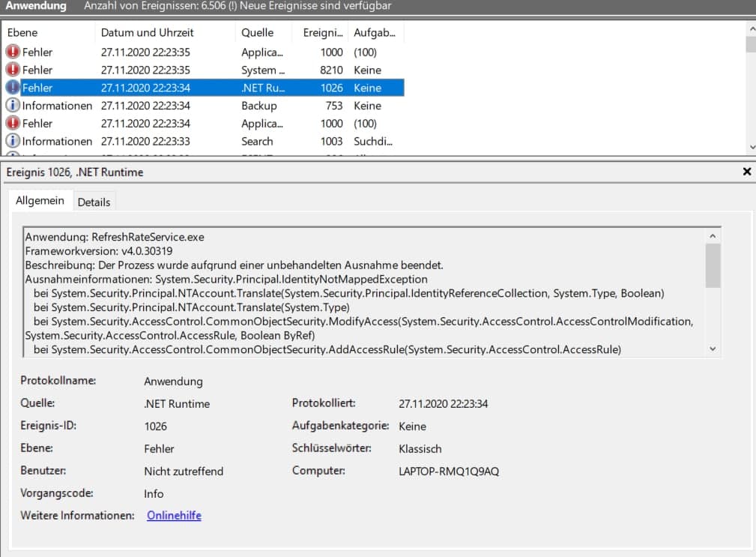This screenshot has height=557, width=756.
Task: Sort by Ebene column header
Action: (48, 32)
